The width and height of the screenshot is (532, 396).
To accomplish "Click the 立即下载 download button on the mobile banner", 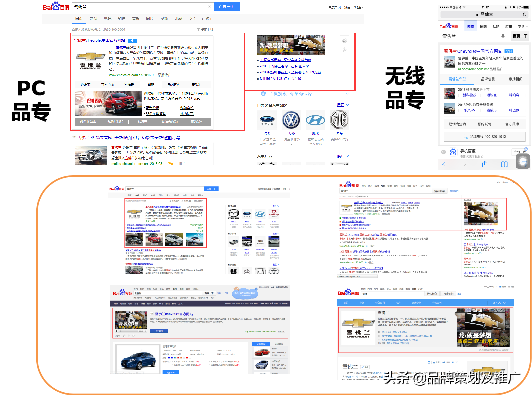I will [x=520, y=152].
